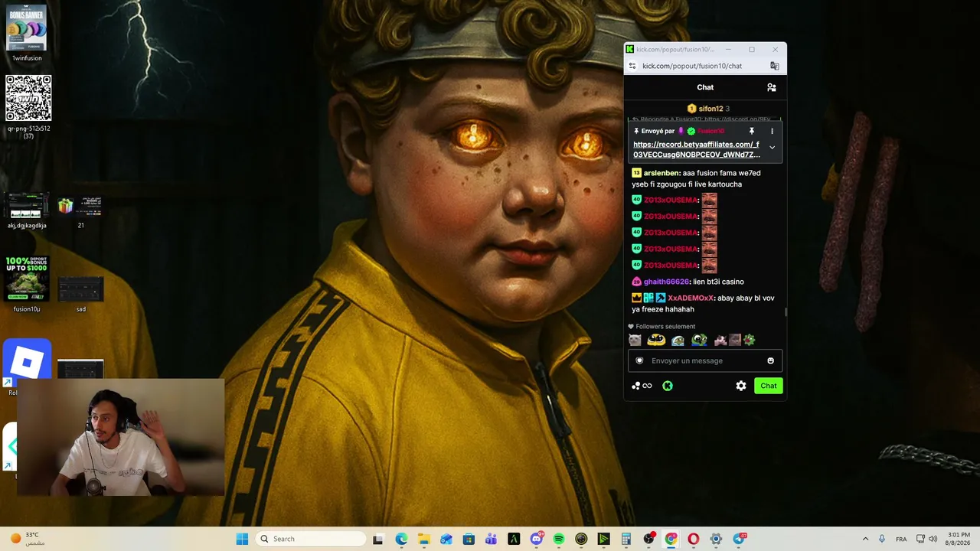Screen dimensions: 980x551
Task: Open Task View on taskbar
Action: tap(377, 539)
